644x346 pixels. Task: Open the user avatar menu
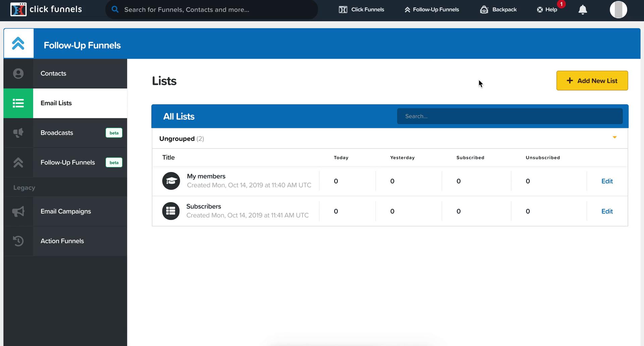618,9
